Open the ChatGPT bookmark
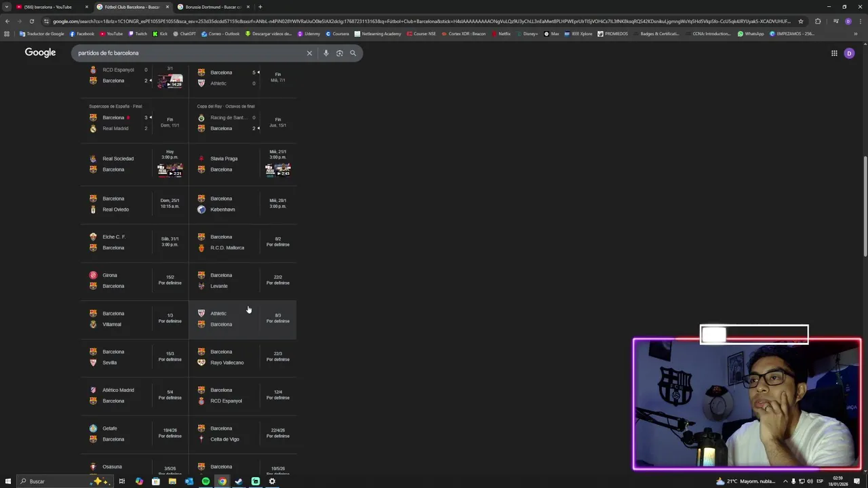 click(x=184, y=34)
